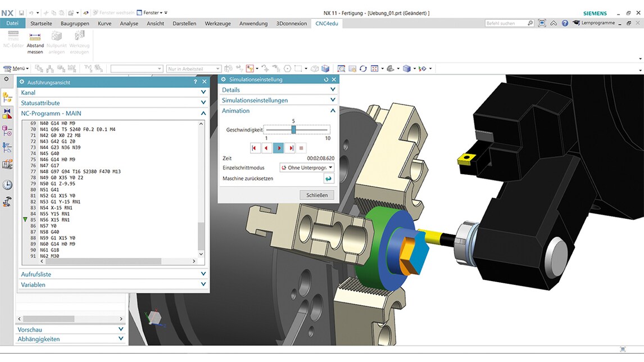Open the operation navigator sidebar icon
Screen dimensions: 644x362
7,97
